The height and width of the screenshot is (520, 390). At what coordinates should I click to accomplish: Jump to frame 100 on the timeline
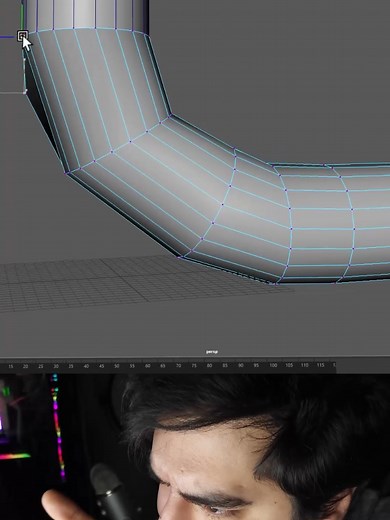273,366
